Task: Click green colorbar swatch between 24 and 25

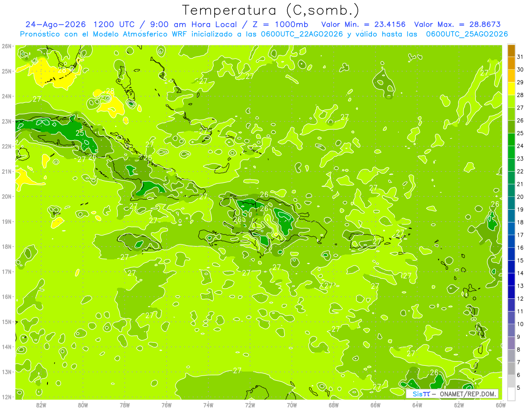Action: click(x=512, y=140)
